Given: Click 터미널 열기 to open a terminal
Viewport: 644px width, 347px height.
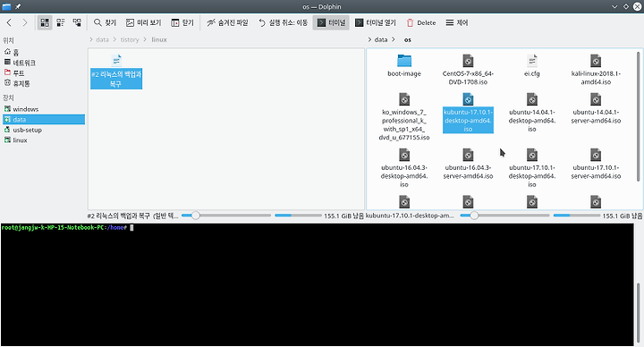Looking at the screenshot, I should (x=376, y=22).
